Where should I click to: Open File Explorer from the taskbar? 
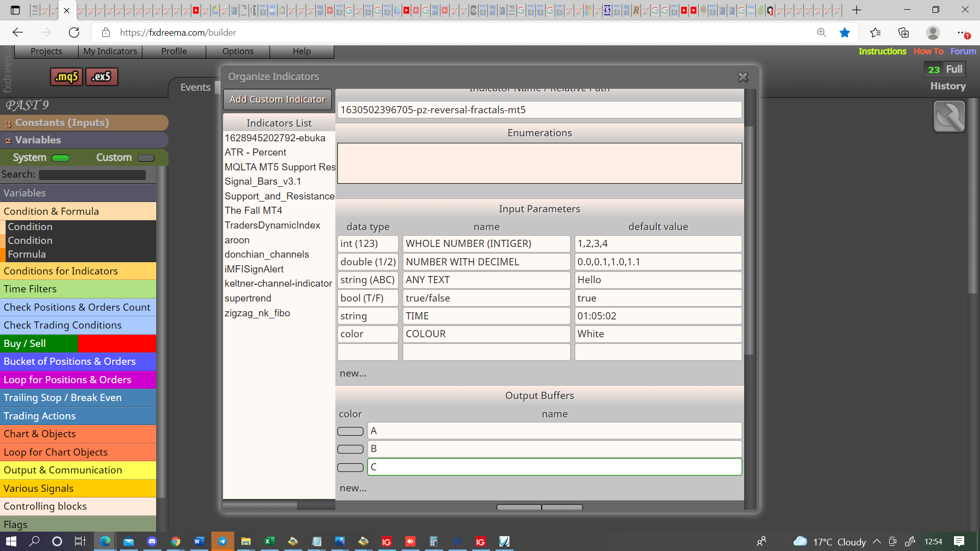[246, 541]
